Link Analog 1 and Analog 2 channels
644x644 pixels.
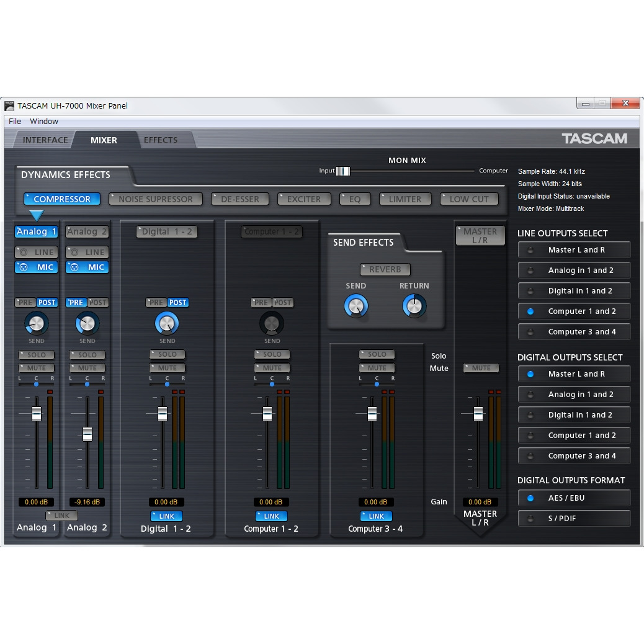pyautogui.click(x=61, y=516)
